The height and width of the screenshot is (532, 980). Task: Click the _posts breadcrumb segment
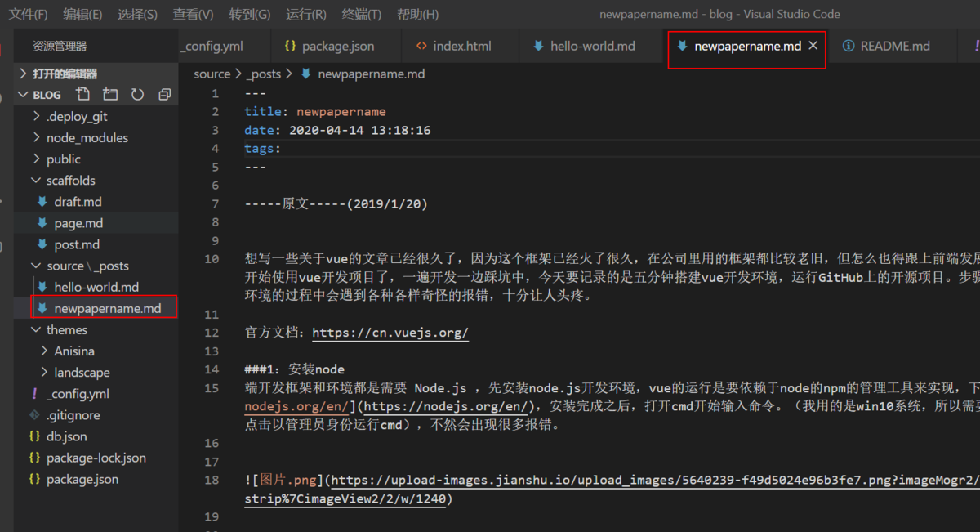[x=264, y=74]
